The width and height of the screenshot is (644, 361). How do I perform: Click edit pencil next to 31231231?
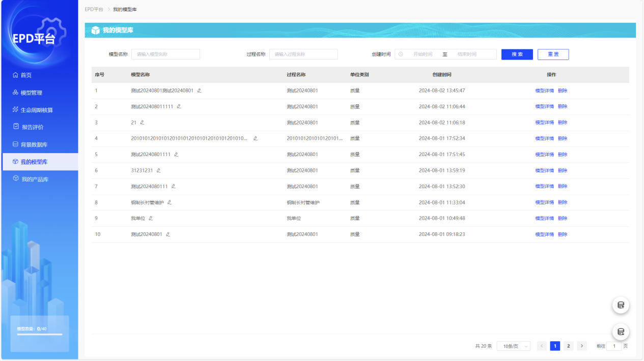(x=158, y=170)
